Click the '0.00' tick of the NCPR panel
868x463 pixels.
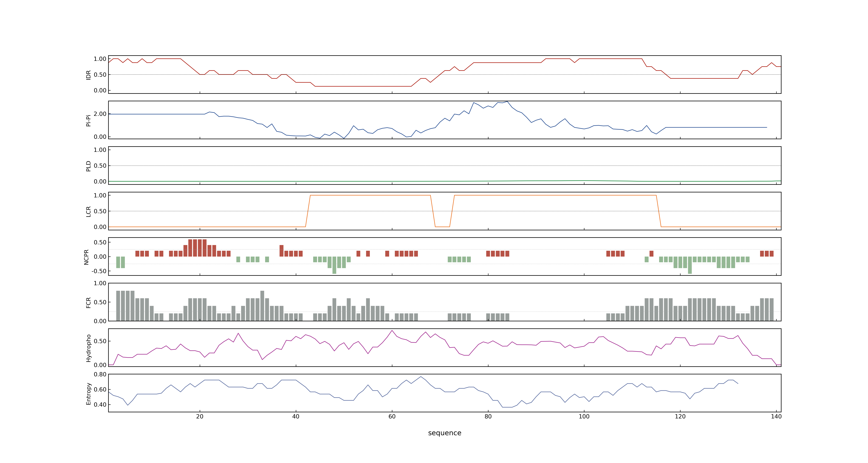pos(100,257)
